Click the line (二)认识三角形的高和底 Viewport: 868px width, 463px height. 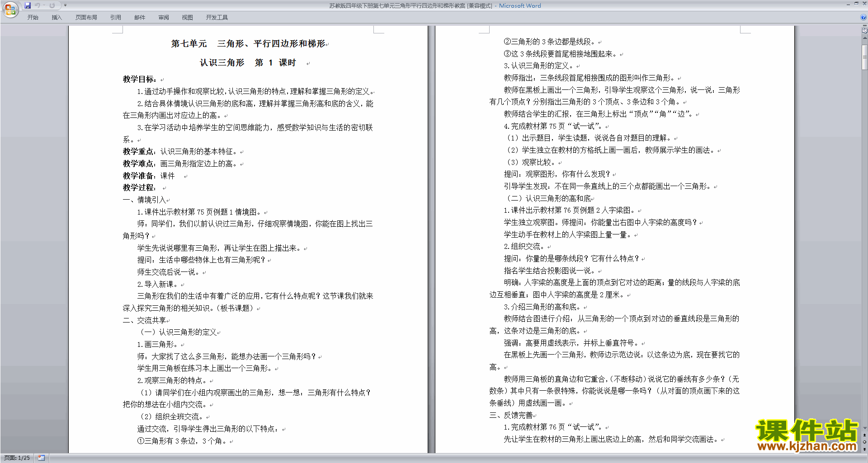549,198
